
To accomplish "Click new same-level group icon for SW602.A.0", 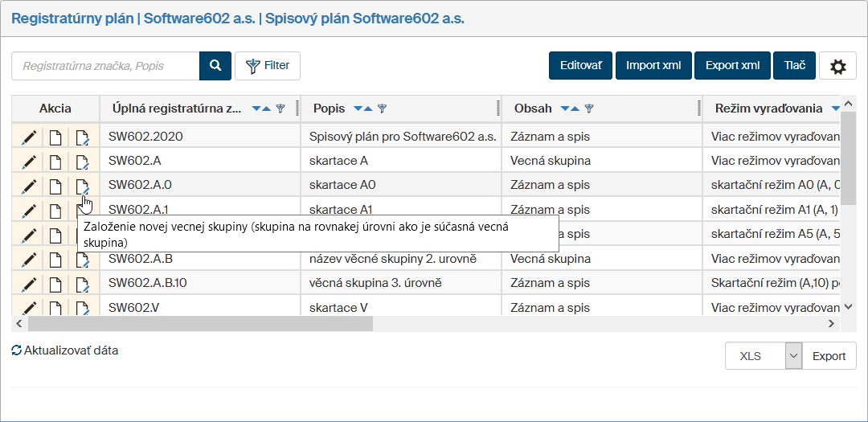I will click(x=82, y=187).
